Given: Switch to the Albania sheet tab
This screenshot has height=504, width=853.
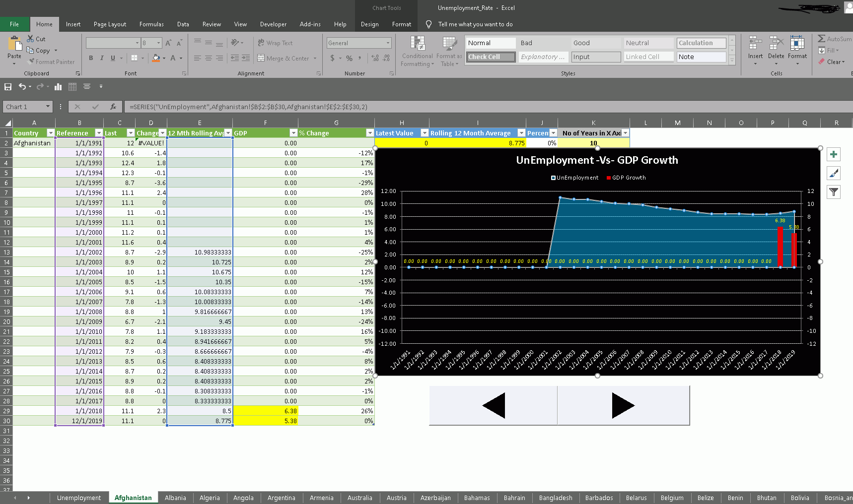Looking at the screenshot, I should point(175,498).
